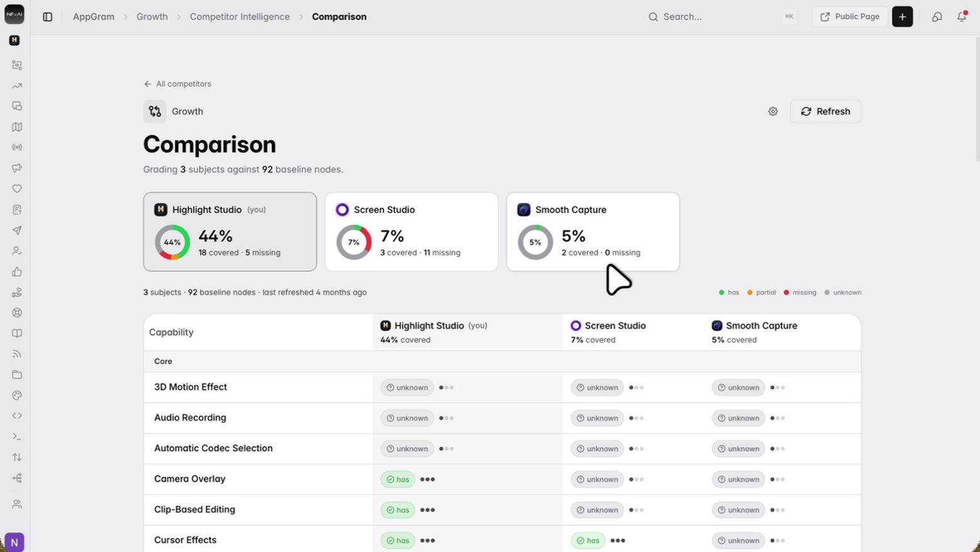The image size is (980, 552).
Task: Click Screen Studio's "unknown" badge for Clip-Based Editing
Action: (597, 510)
